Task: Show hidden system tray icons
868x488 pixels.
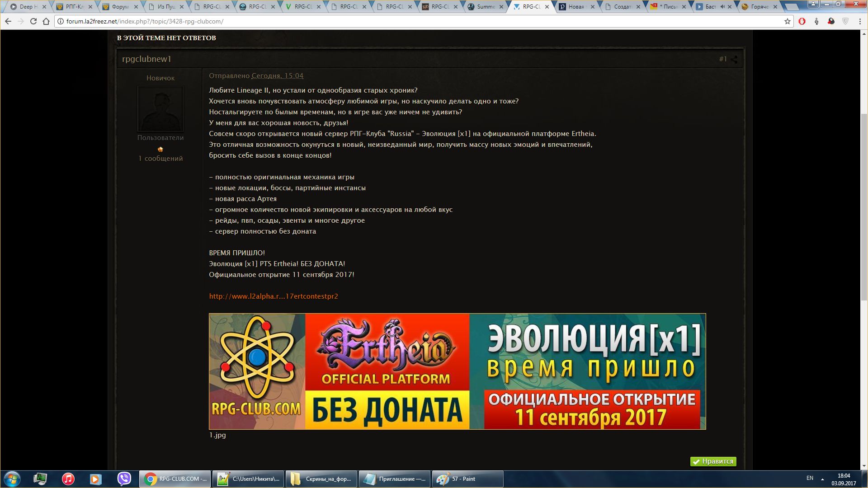Action: (822, 479)
